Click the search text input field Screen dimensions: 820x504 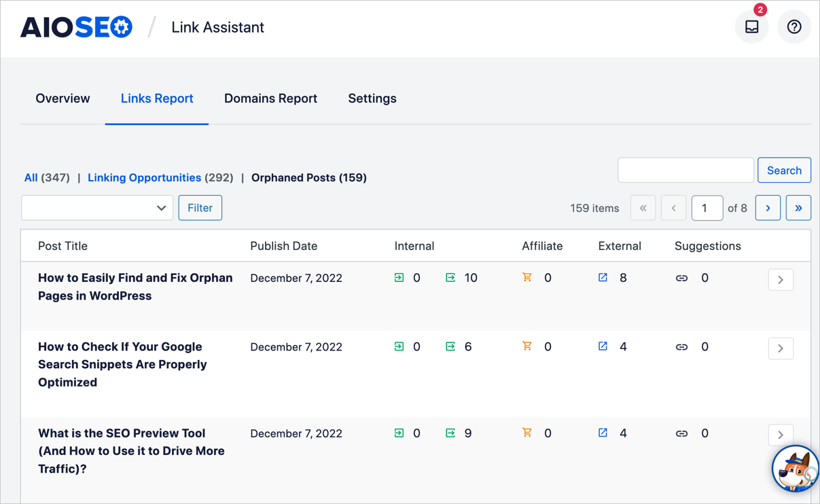pos(685,170)
